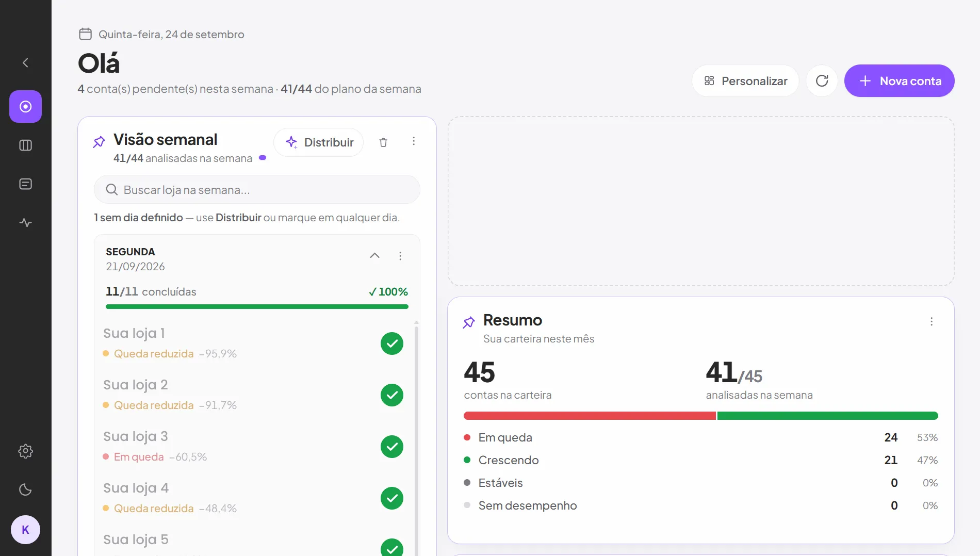Click the red Em queda bar segment
This screenshot has height=556, width=980.
tap(590, 416)
